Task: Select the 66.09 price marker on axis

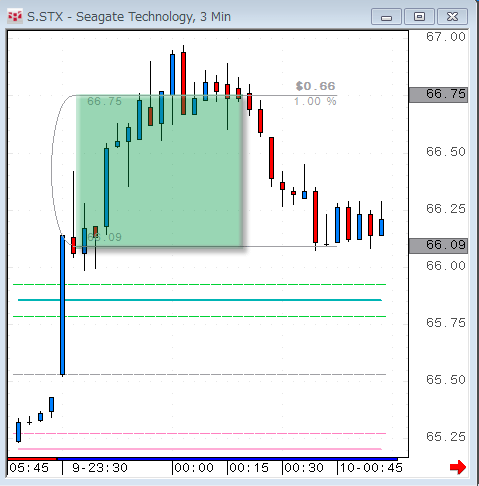Action: [438, 246]
